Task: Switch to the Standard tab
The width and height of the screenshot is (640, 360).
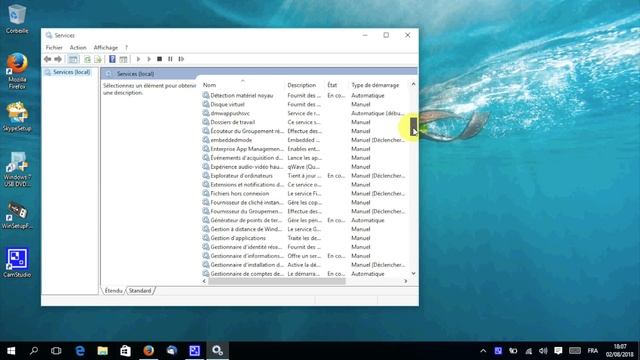Action: tap(140, 291)
